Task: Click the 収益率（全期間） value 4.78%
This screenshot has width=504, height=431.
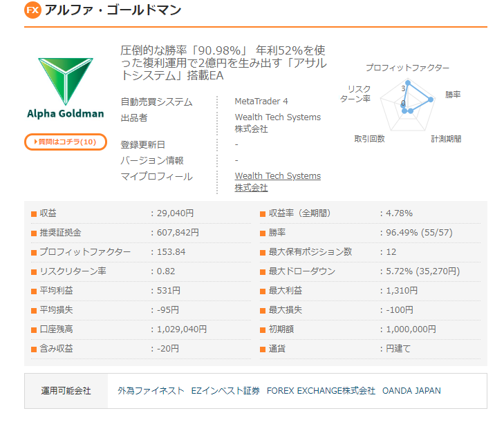Action: coord(399,213)
